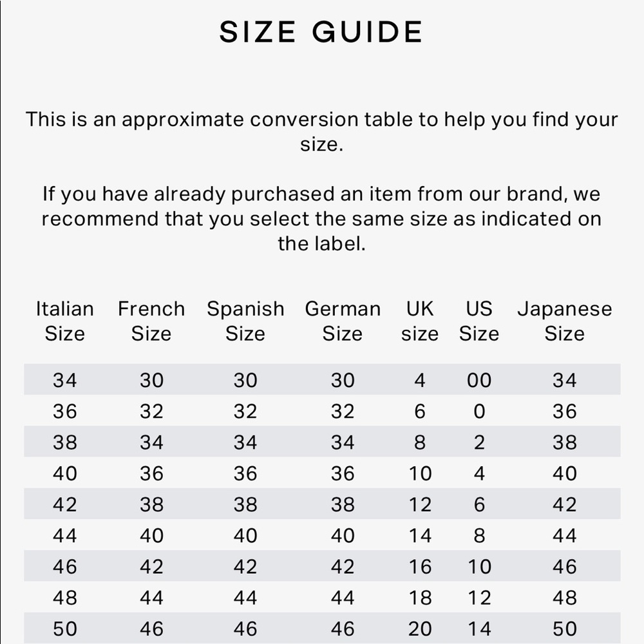Click the already purchased recommendation paragraph

point(321,218)
